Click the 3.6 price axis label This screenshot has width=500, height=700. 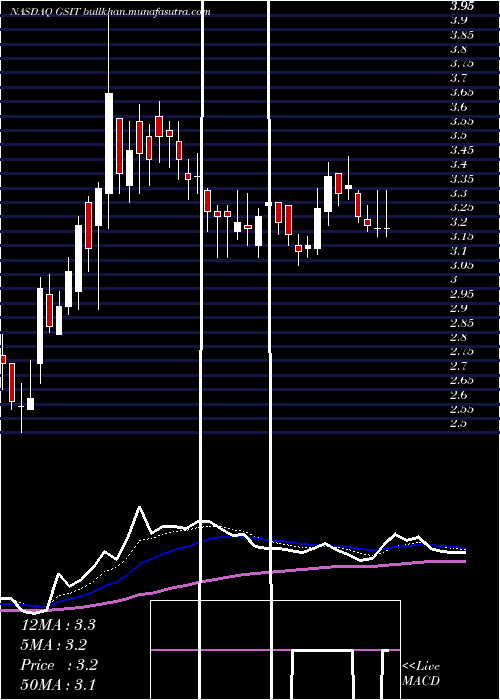tap(459, 107)
